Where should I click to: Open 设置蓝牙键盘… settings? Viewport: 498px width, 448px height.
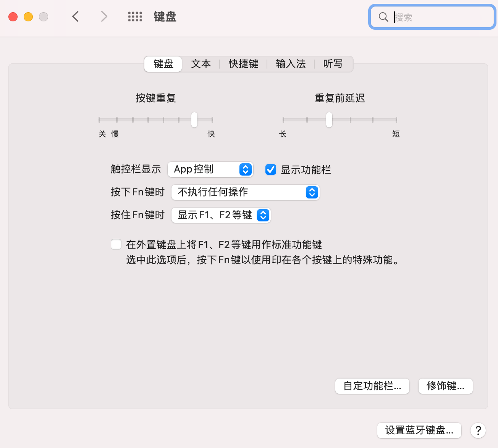(419, 430)
